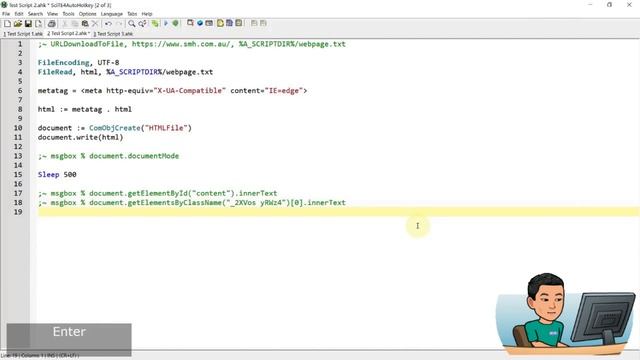
Task: Switch to Test Script 1.ahk tab
Action: click(x=23, y=34)
